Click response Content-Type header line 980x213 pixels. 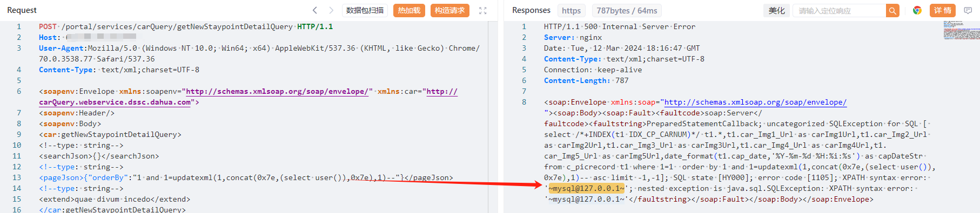click(x=624, y=59)
